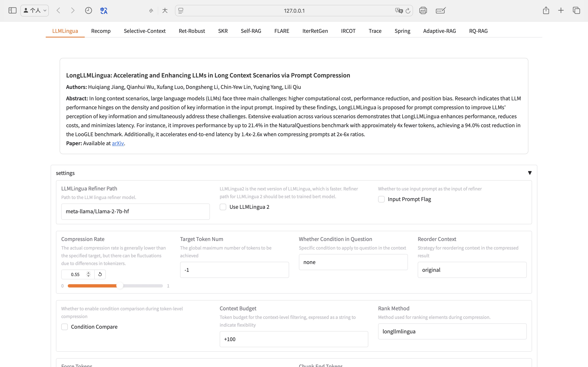
Task: Show the tab overview icon
Action: 576,10
